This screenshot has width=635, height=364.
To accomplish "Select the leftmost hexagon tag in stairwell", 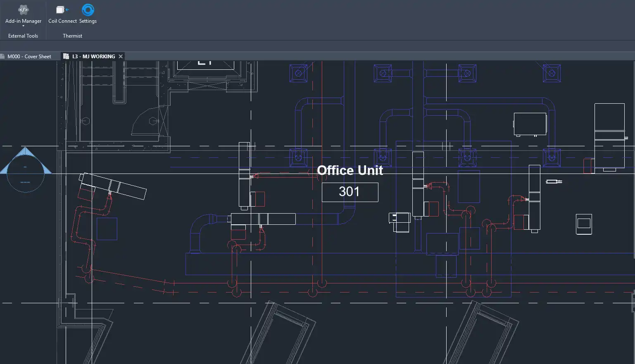I will (86, 121).
